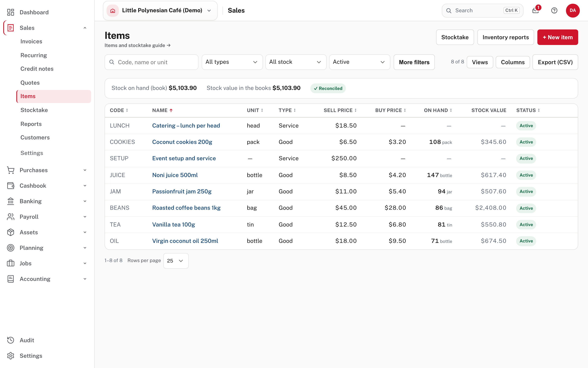Click the Banking building icon

10,201
